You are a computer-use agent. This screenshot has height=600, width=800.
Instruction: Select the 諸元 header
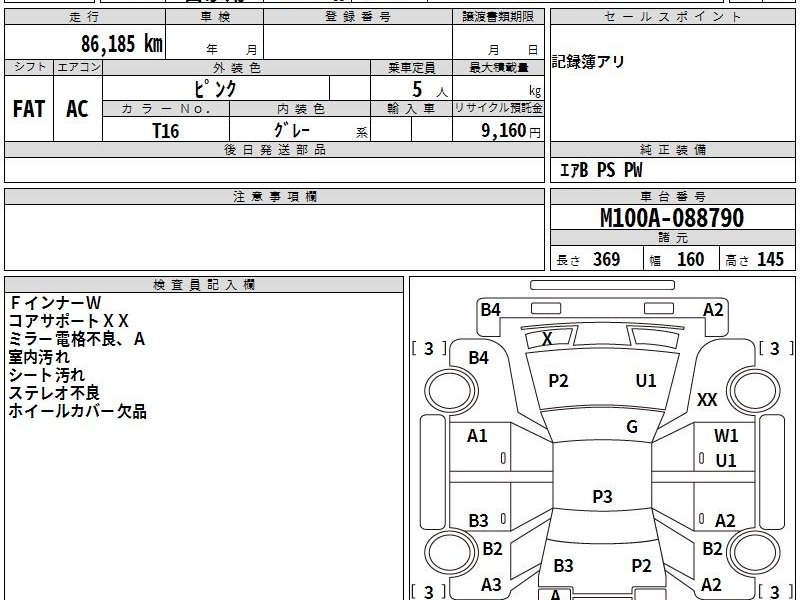click(672, 238)
